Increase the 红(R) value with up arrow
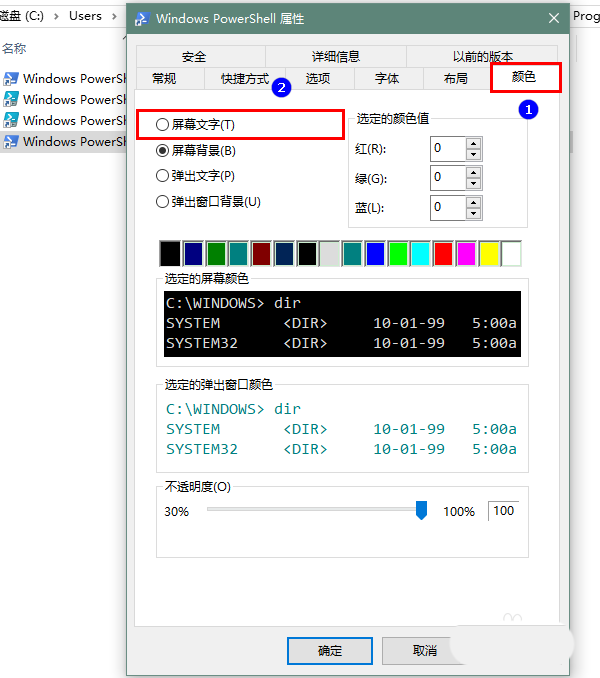The height and width of the screenshot is (678, 600). 474,143
